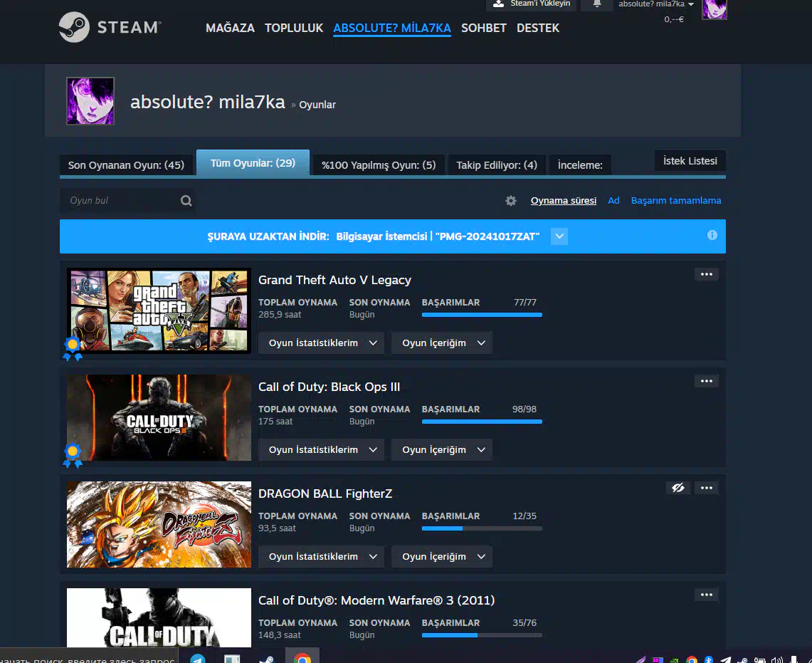The height and width of the screenshot is (663, 812).
Task: Expand Oyun İçeriğim for GTA V Legacy
Action: (442, 343)
